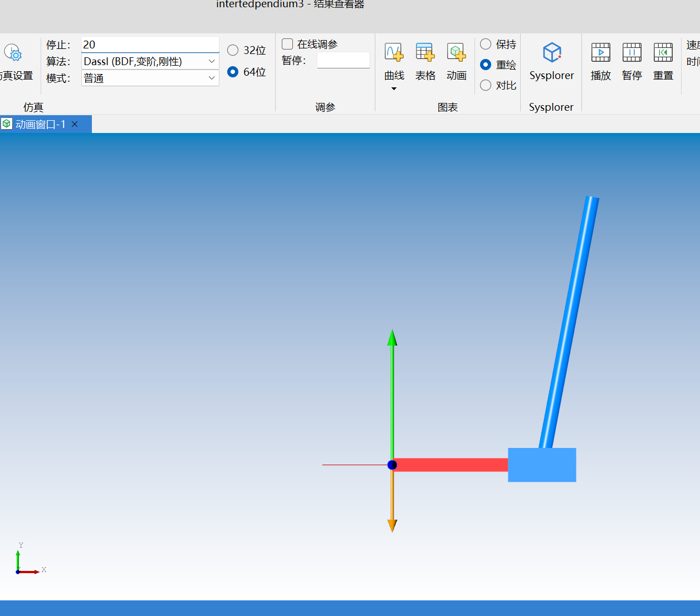The height and width of the screenshot is (616, 700).
Task: Select the 重绘 radio option
Action: [x=486, y=65]
